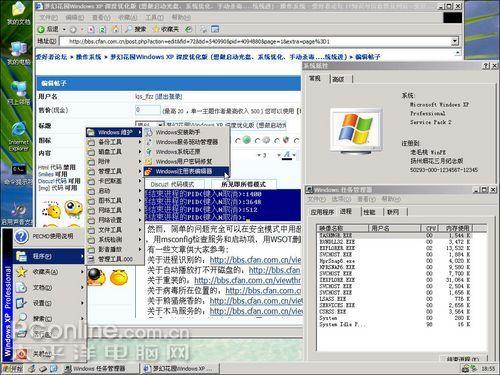Click the IE Refresh icon in toolbar
The height and width of the screenshot is (375, 500).
(x=103, y=29)
